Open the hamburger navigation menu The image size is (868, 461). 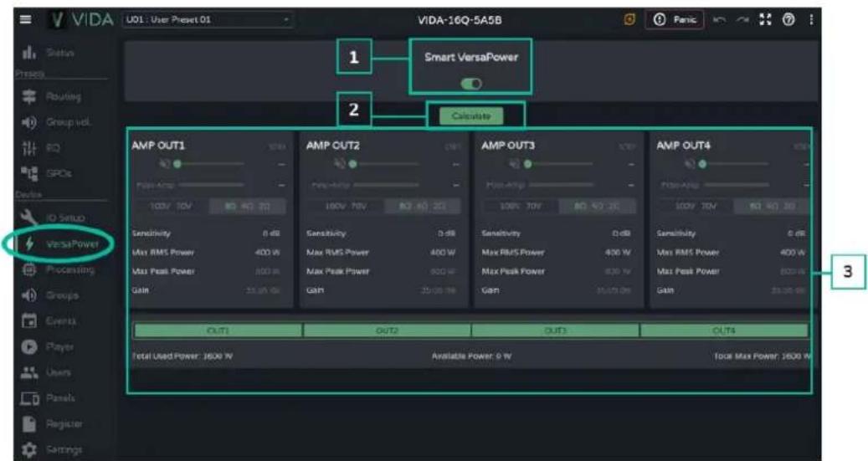25,19
